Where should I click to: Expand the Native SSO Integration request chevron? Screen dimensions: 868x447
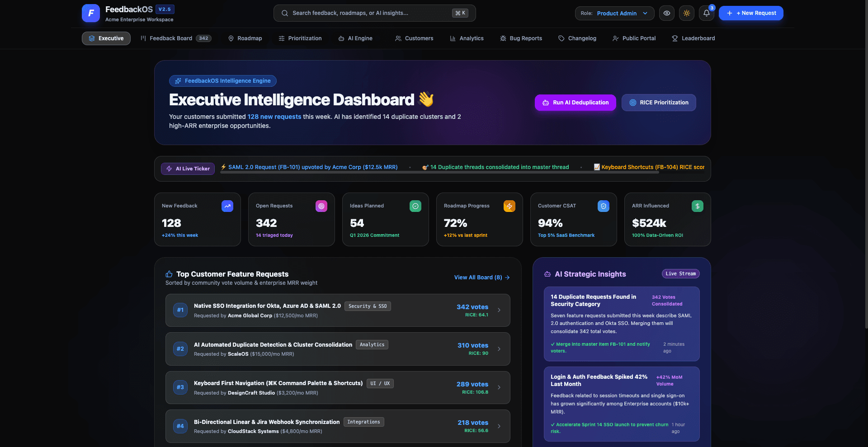pyautogui.click(x=499, y=310)
